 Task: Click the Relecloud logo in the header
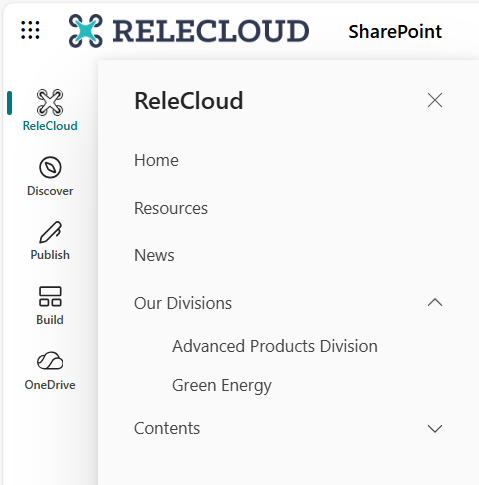(189, 31)
